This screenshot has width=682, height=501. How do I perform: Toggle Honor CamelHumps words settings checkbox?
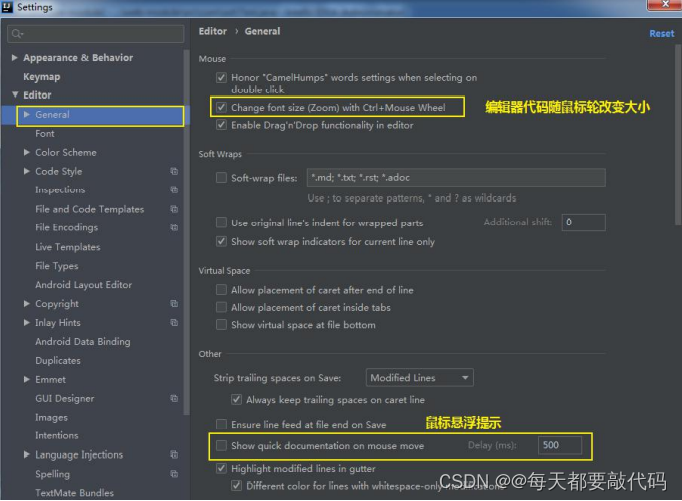[x=221, y=78]
